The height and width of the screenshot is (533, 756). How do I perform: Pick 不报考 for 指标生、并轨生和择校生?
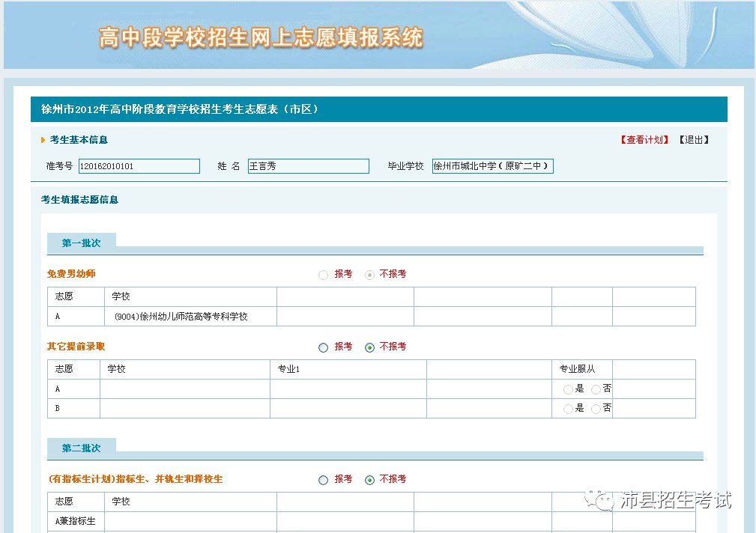click(x=369, y=480)
